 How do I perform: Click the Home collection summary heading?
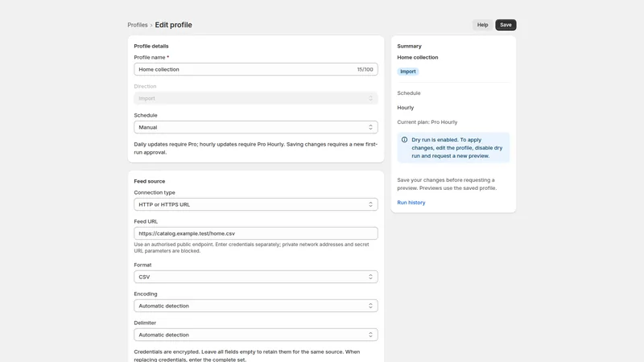(417, 57)
